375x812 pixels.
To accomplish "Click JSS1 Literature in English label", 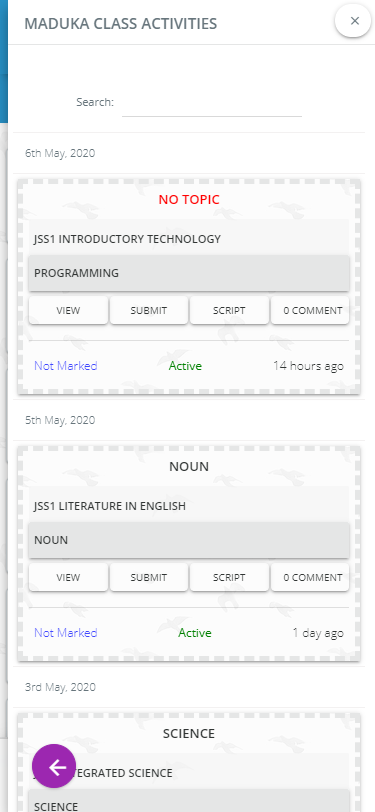I will 110,506.
